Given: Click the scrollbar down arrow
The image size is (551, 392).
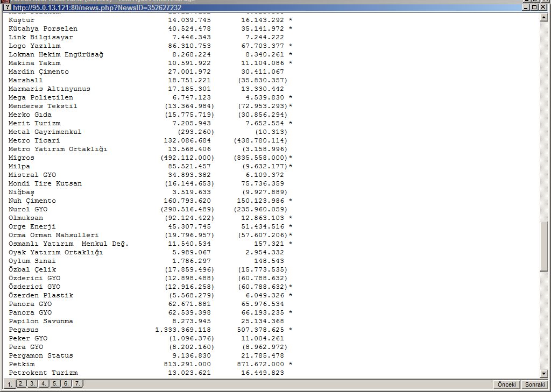Looking at the screenshot, I should click(543, 373).
